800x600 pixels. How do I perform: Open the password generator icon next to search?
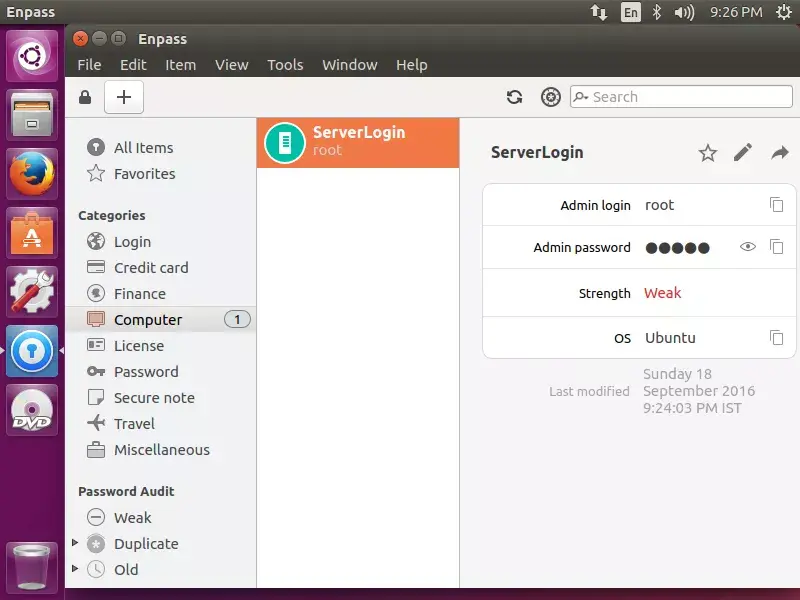point(551,97)
